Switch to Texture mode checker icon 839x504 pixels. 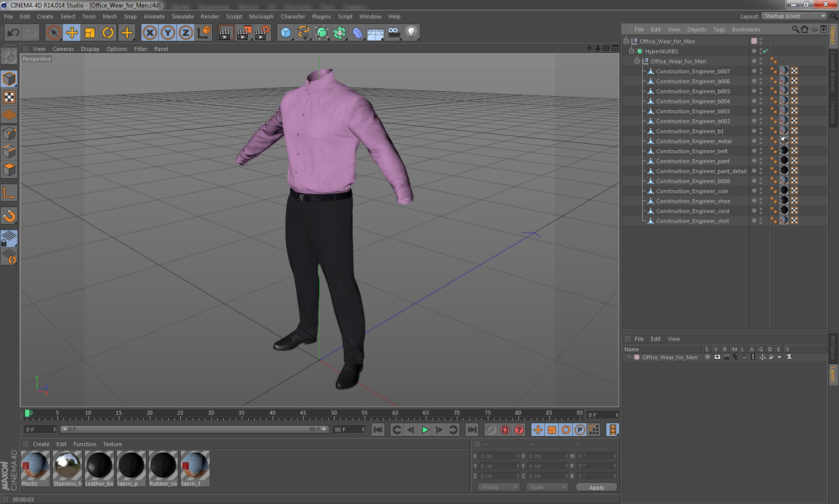click(9, 97)
